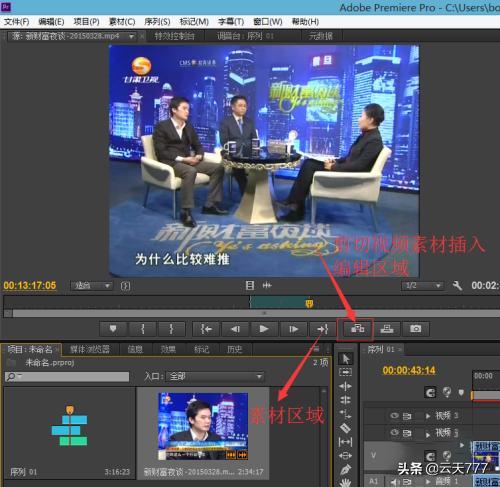The height and width of the screenshot is (487, 500).
Task: Click the Add Marker button in source monitor
Action: point(113,329)
